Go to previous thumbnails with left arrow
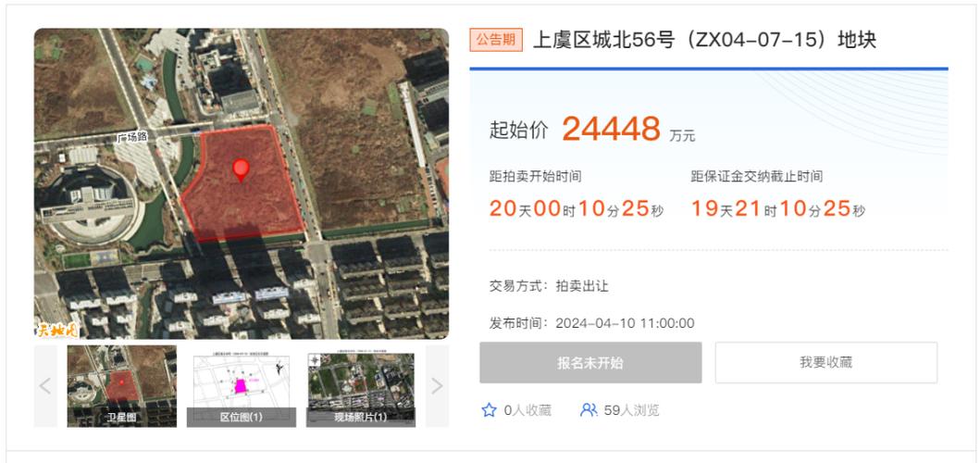The image size is (980, 463). (45, 386)
